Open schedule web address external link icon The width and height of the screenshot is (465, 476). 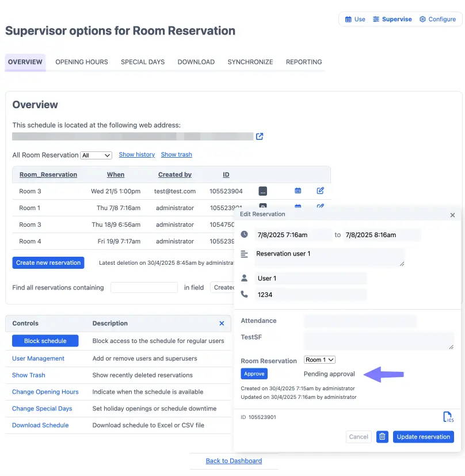point(260,136)
